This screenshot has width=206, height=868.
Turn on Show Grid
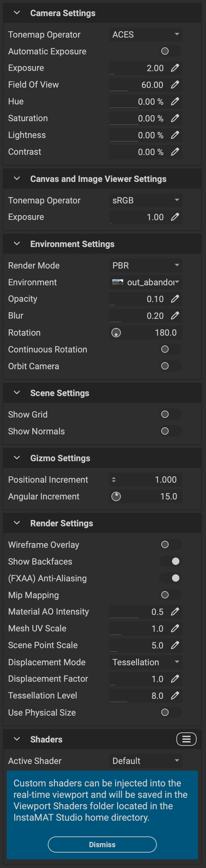click(171, 415)
